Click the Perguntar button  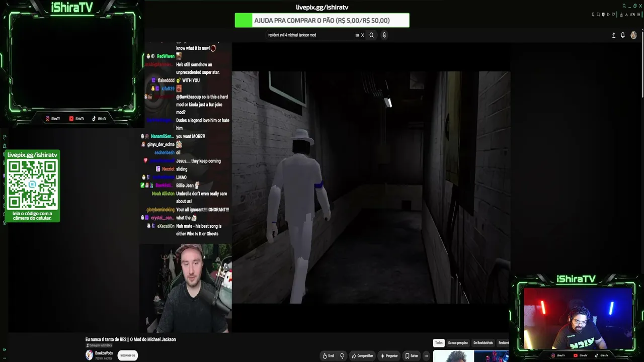click(x=389, y=356)
